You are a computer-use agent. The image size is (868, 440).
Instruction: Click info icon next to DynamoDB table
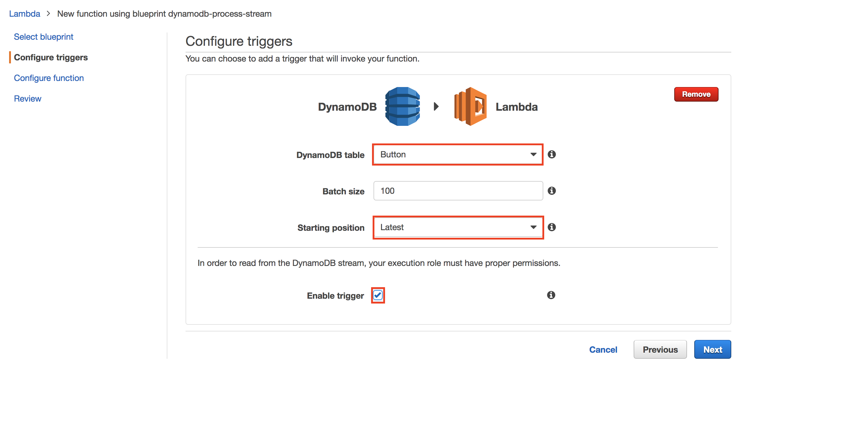click(x=551, y=154)
